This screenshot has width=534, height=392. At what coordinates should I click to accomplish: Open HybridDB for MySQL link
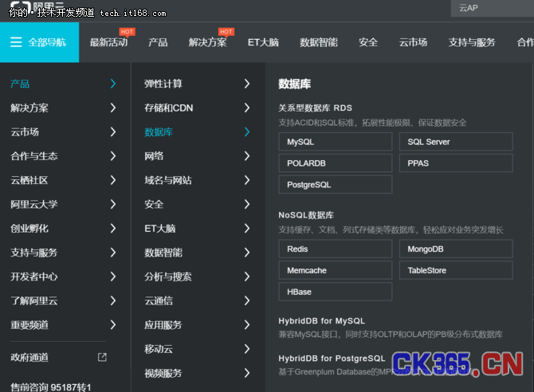click(x=321, y=321)
